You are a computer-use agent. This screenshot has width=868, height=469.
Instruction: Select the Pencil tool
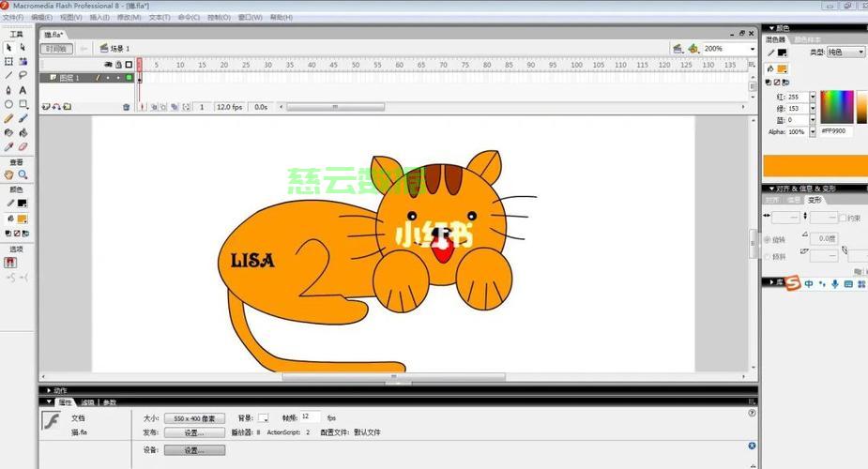pyautogui.click(x=8, y=119)
